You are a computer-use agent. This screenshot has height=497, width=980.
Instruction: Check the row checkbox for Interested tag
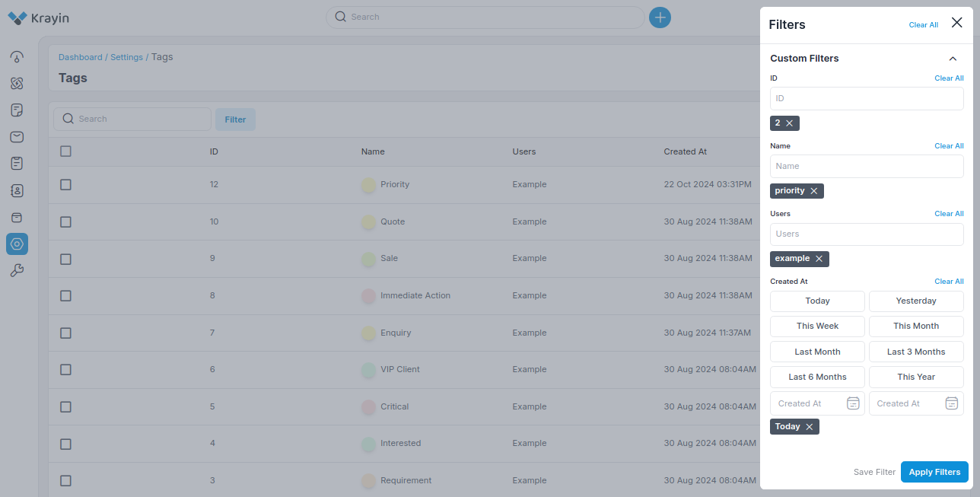tap(65, 444)
